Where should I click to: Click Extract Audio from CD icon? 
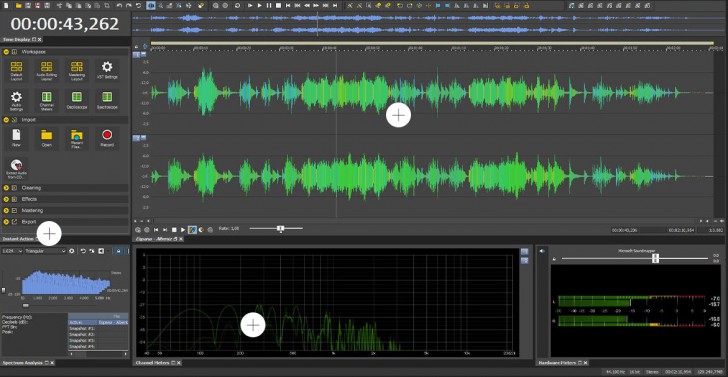16,169
